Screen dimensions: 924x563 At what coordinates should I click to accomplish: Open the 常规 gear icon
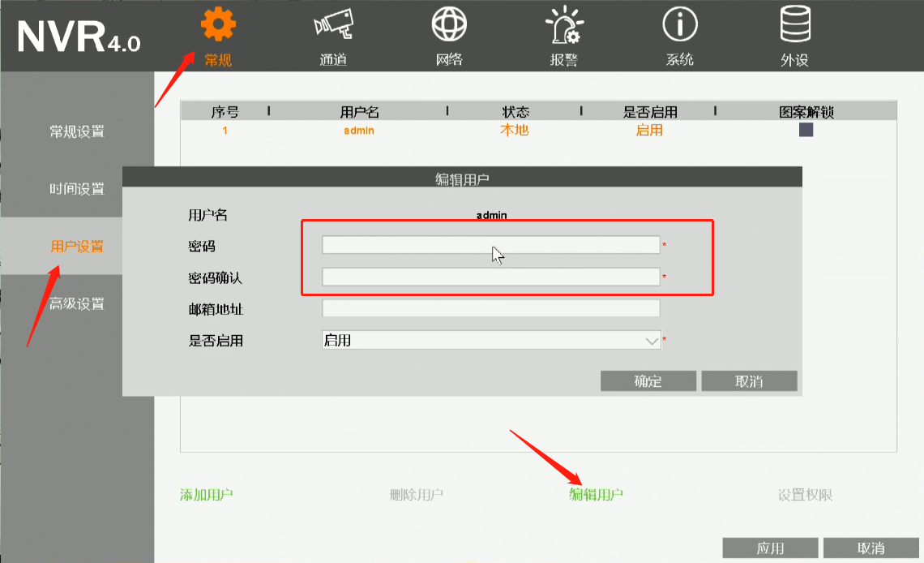click(x=218, y=25)
